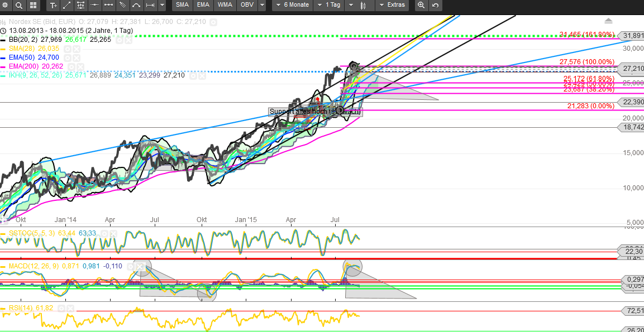
Task: Select the trend line drawing tool
Action: pyautogui.click(x=68, y=6)
